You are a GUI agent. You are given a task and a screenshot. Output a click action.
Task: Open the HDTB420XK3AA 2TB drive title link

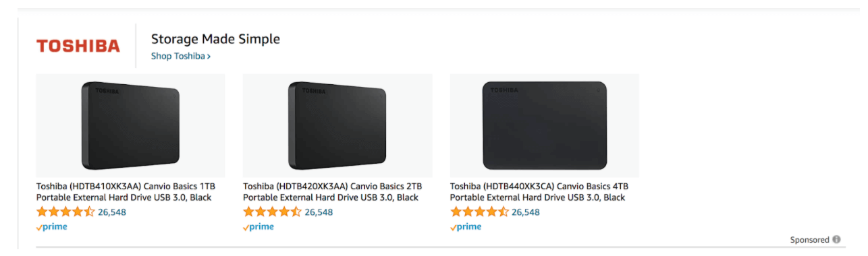click(333, 191)
